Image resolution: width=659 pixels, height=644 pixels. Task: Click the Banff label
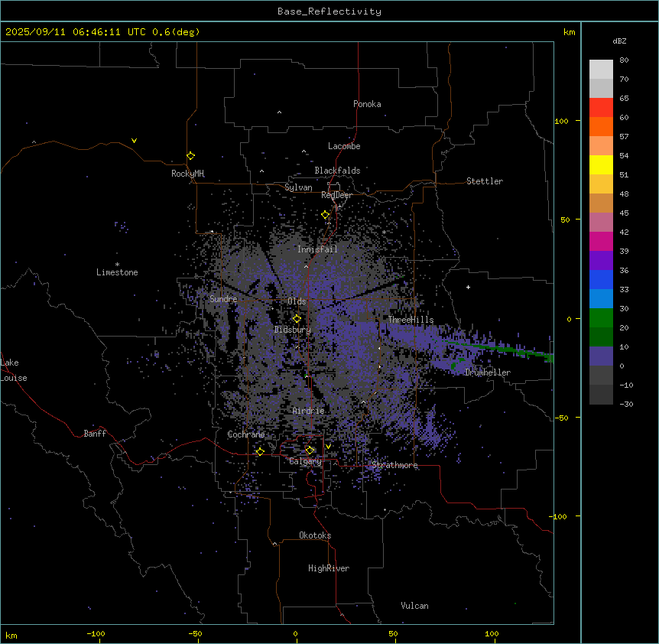[95, 434]
